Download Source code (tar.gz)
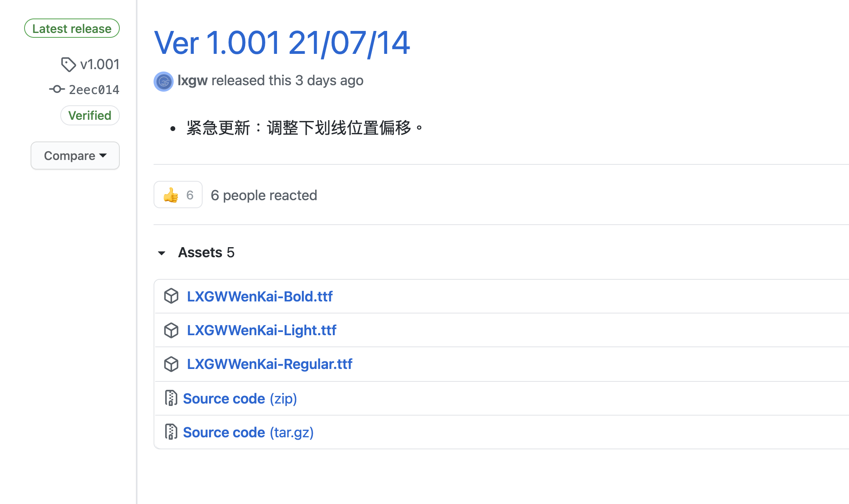 (248, 432)
